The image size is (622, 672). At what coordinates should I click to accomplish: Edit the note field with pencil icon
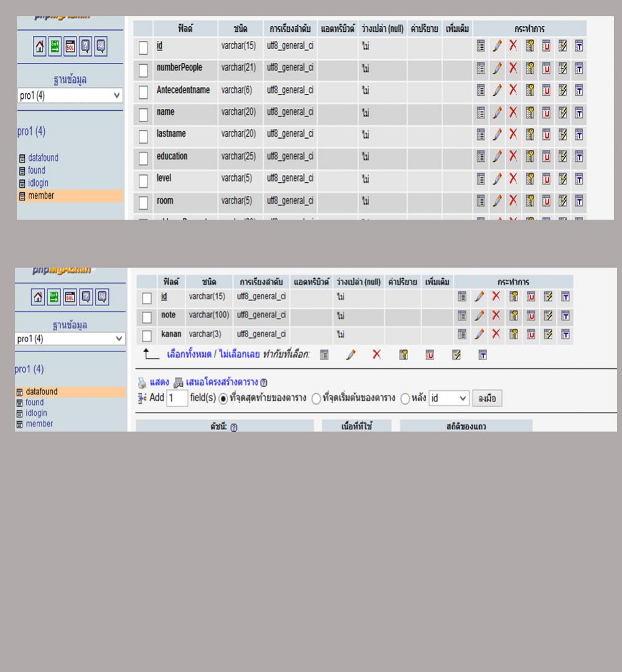pos(479,316)
